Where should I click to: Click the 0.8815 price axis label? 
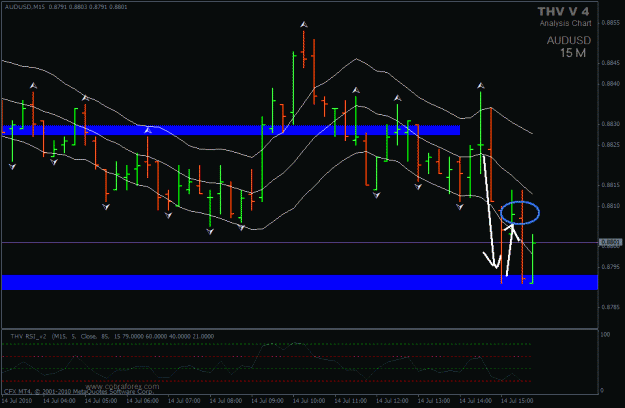[x=610, y=185]
